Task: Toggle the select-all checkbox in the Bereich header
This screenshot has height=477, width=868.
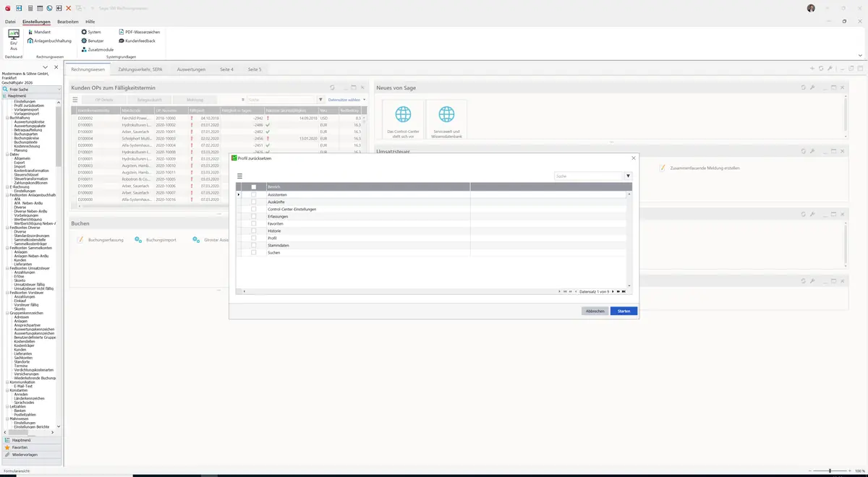Action: click(x=254, y=186)
